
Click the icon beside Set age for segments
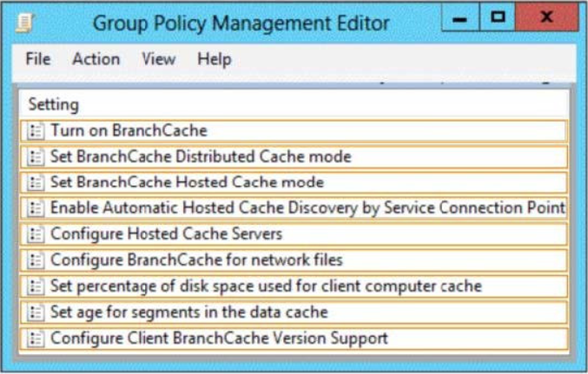[x=36, y=312]
